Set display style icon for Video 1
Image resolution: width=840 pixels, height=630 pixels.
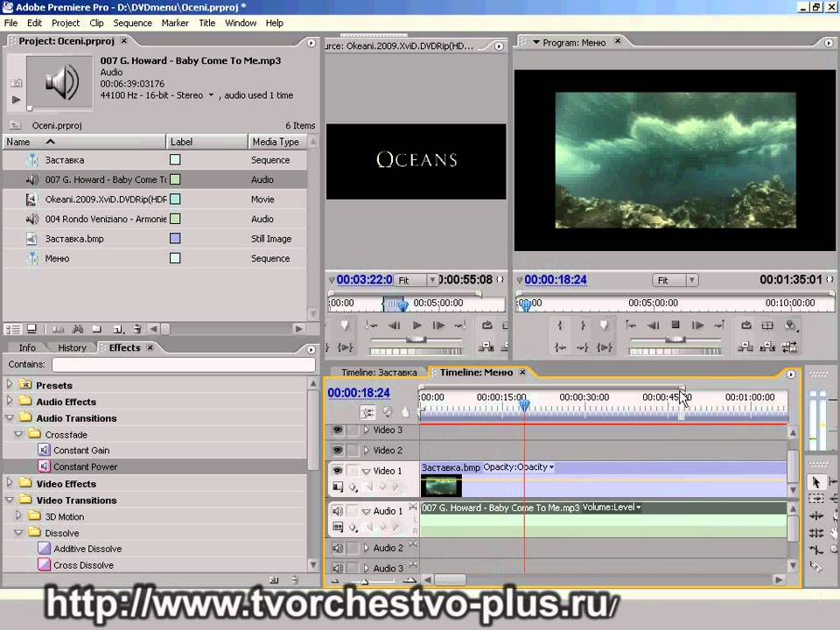click(338, 487)
